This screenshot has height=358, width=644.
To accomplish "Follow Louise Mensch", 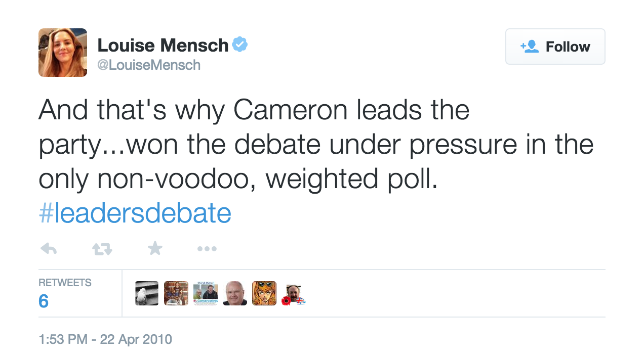I will coord(555,47).
